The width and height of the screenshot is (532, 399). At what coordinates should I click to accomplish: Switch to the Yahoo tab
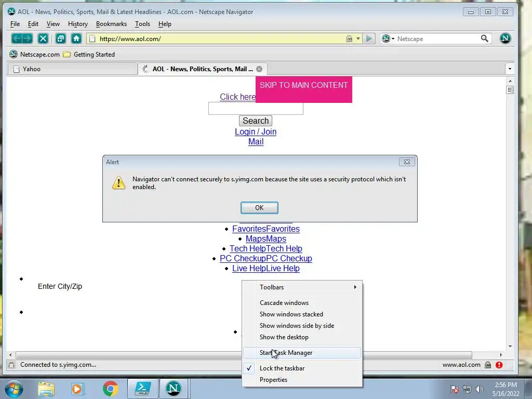click(x=73, y=69)
